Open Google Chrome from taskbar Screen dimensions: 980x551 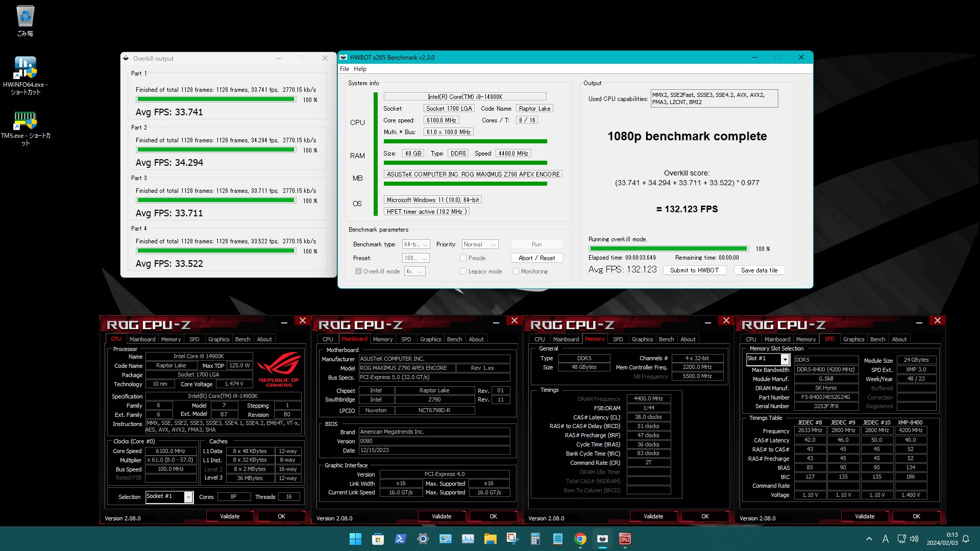coord(580,539)
